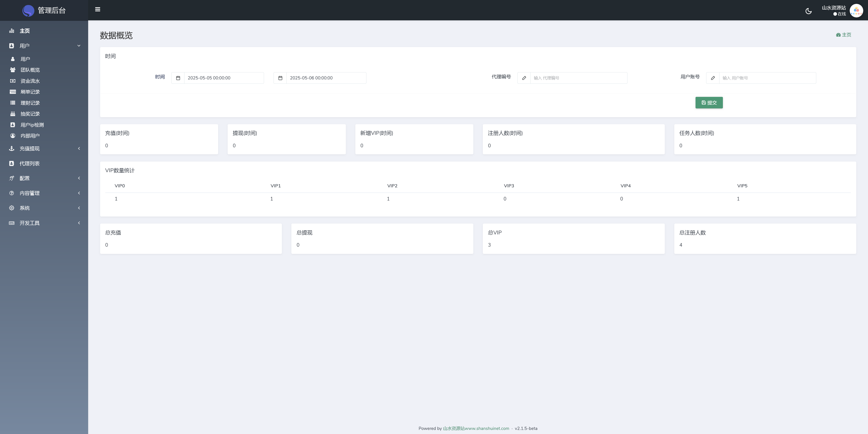Open 团队概览 in the sidebar
Viewport: 868px width, 434px height.
click(x=30, y=70)
